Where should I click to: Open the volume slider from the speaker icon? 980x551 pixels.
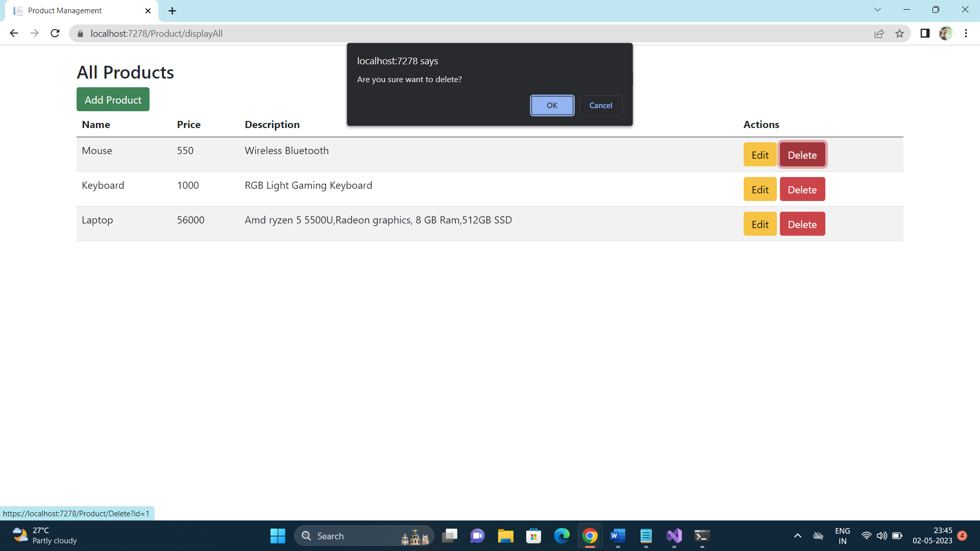pos(882,536)
